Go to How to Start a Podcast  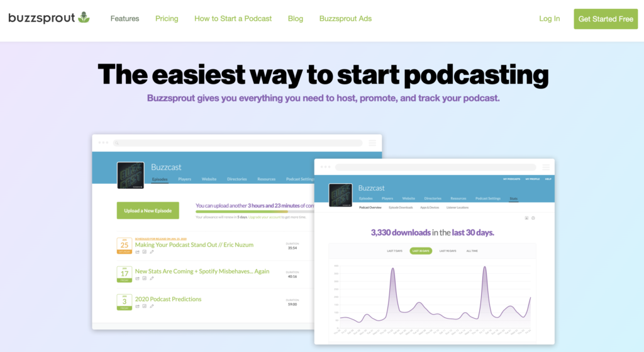click(x=233, y=19)
